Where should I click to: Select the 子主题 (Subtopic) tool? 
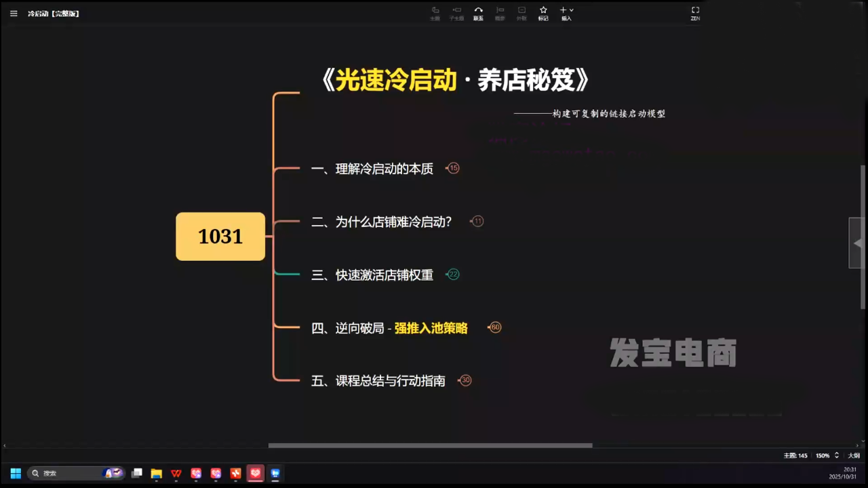point(456,12)
